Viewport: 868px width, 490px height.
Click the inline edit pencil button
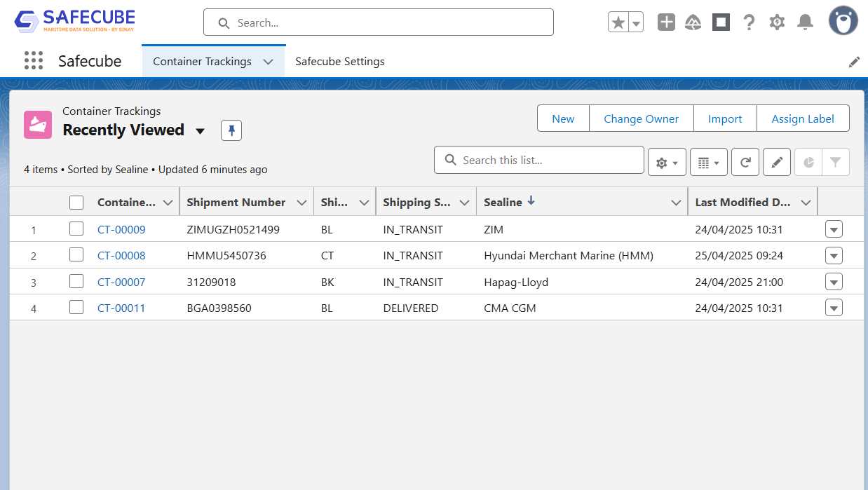(x=777, y=162)
